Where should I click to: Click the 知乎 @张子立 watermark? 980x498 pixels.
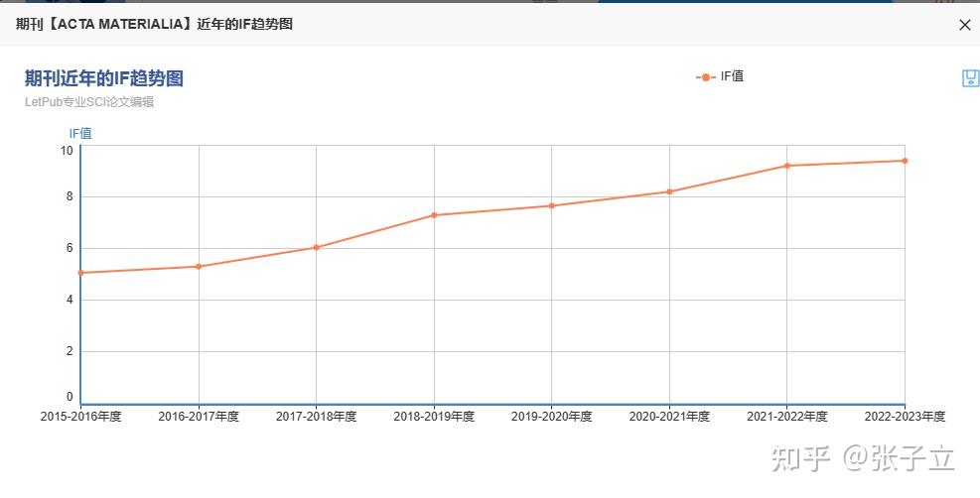863,458
